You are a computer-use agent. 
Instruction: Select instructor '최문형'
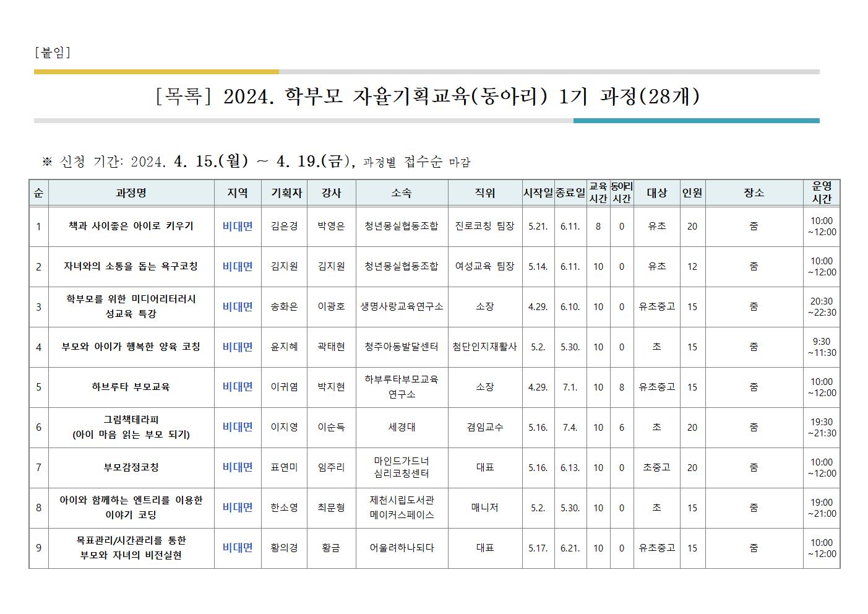pyautogui.click(x=332, y=508)
